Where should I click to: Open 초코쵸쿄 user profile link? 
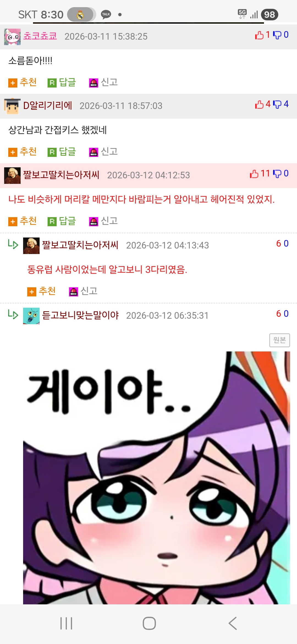tap(40, 36)
